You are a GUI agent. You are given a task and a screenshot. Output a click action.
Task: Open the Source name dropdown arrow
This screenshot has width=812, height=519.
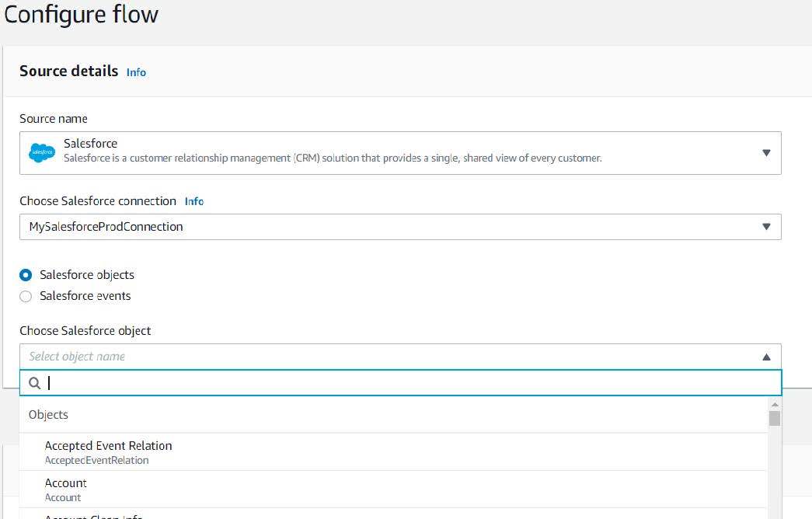pyautogui.click(x=766, y=153)
